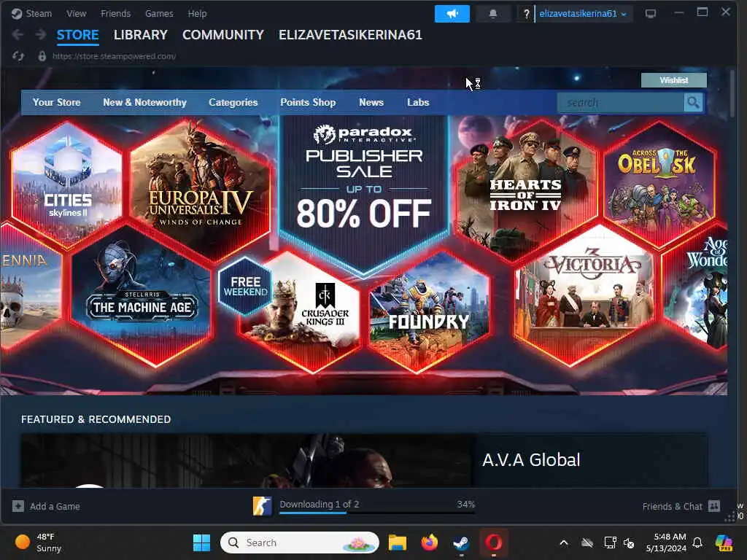The image size is (747, 560).
Task: Expand the New & Noteworthy menu
Action: pyautogui.click(x=145, y=102)
